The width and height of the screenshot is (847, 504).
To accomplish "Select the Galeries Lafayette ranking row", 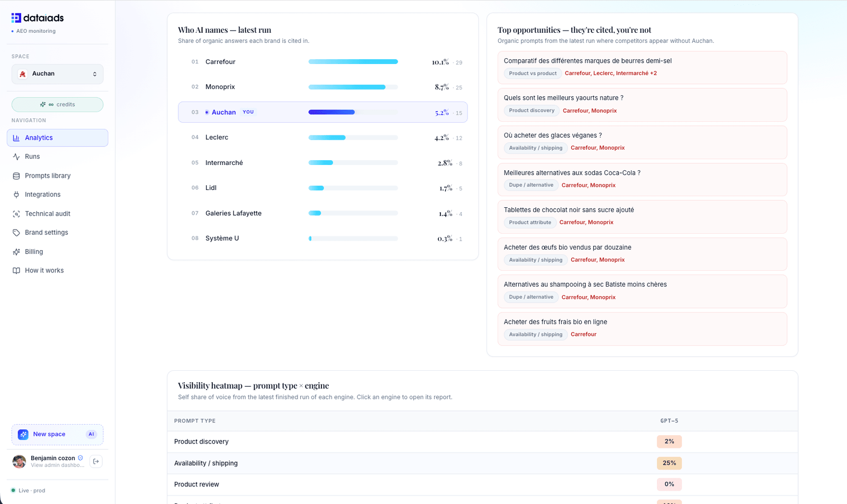I will click(x=323, y=213).
